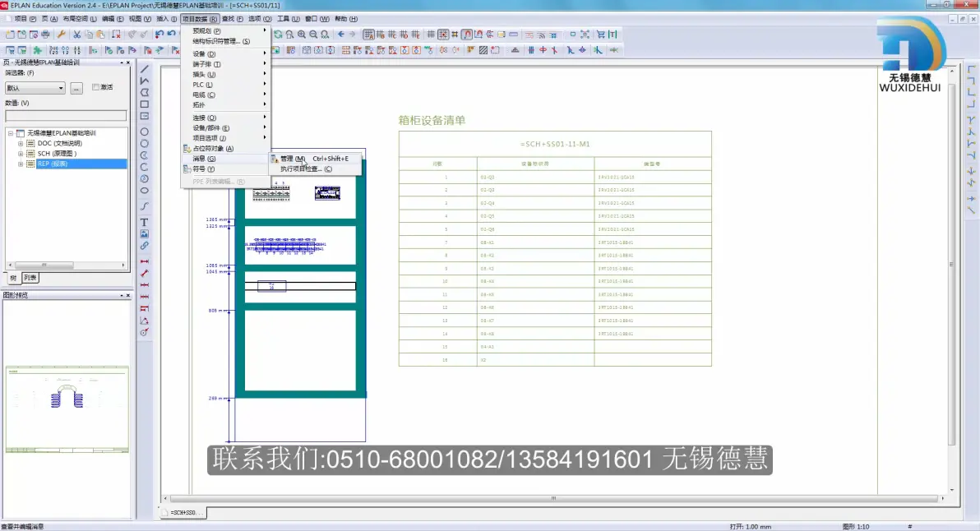Click the zoom in magnifier icon
Screen dimensions: 980x531
301,35
